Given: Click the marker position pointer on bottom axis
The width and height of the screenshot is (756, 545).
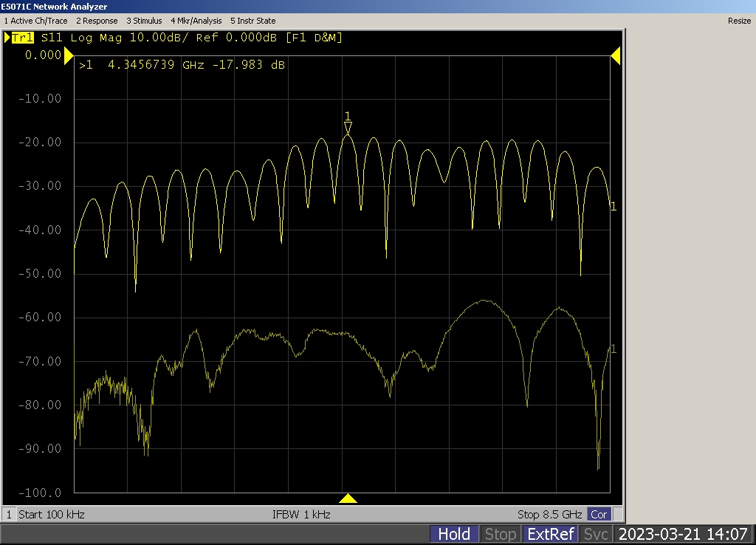Looking at the screenshot, I should [x=348, y=498].
